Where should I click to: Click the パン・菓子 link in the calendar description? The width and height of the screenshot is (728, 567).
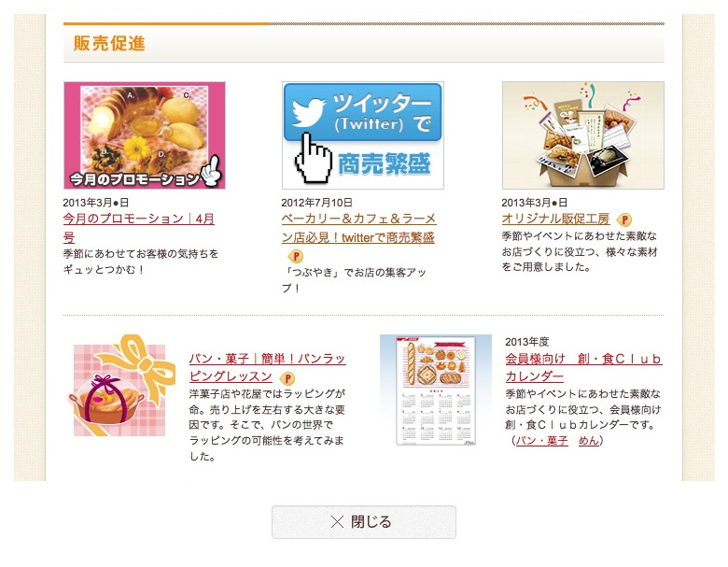point(542,440)
